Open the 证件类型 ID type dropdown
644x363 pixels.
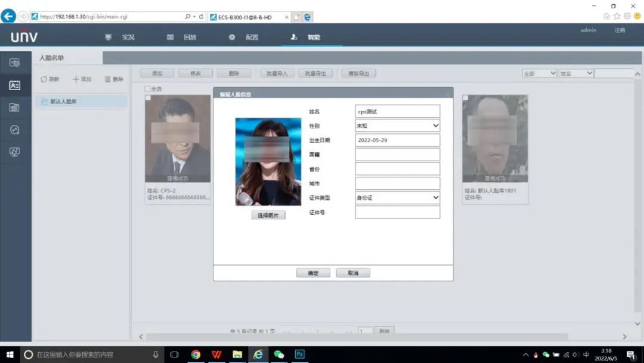coord(397,198)
